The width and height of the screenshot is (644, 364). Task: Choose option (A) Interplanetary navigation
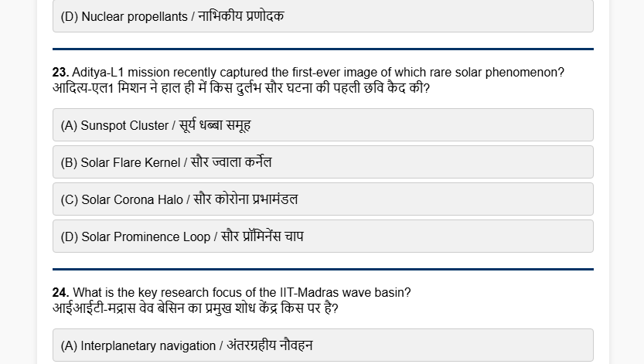[x=323, y=345]
